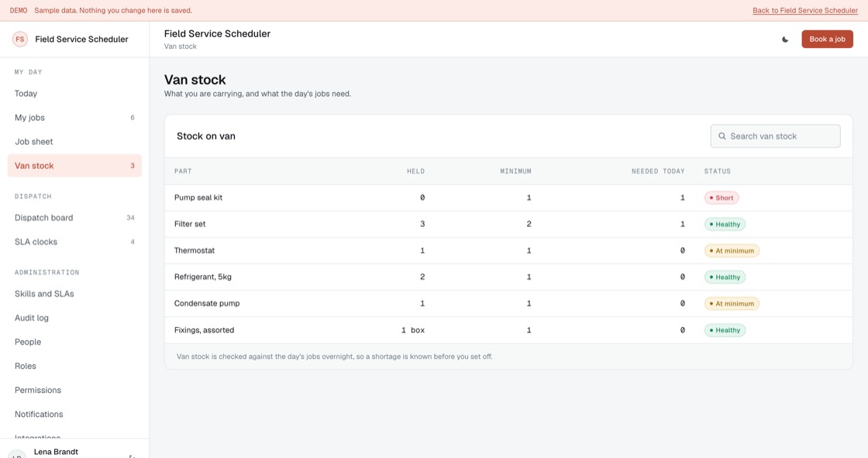This screenshot has height=458, width=868.
Task: Select the Condensate pump part name
Action: tap(207, 304)
